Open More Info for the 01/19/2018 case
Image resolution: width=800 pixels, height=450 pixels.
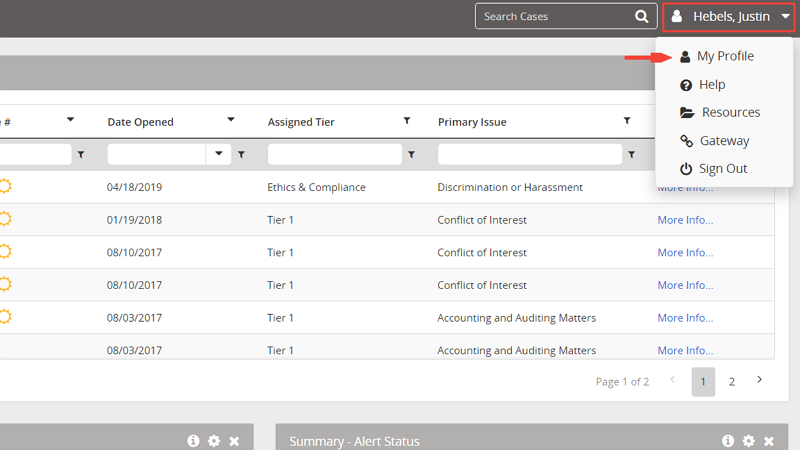click(685, 220)
